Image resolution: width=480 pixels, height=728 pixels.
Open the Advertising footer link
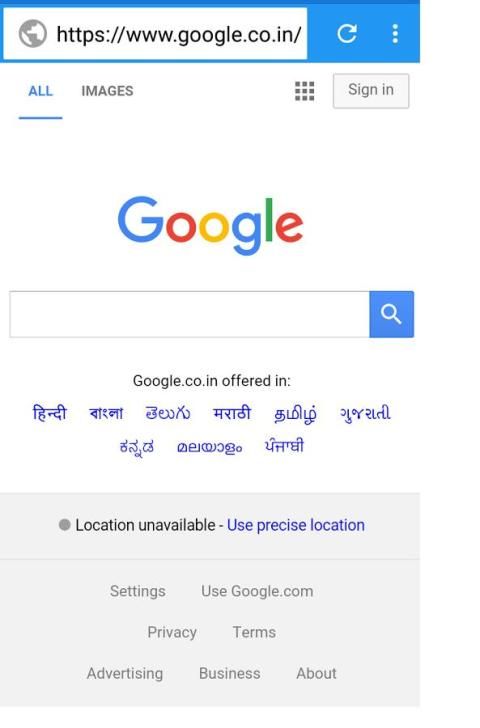click(x=125, y=673)
